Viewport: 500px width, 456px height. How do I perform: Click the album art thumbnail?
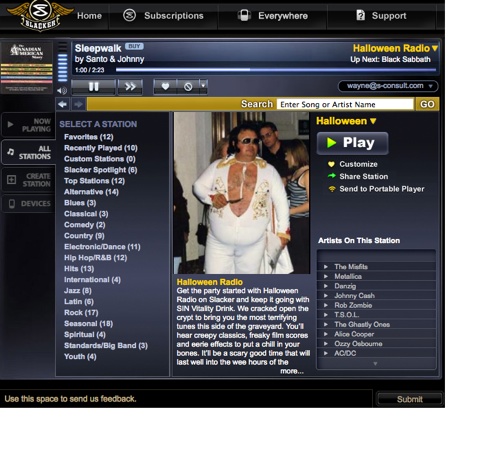tap(27, 68)
